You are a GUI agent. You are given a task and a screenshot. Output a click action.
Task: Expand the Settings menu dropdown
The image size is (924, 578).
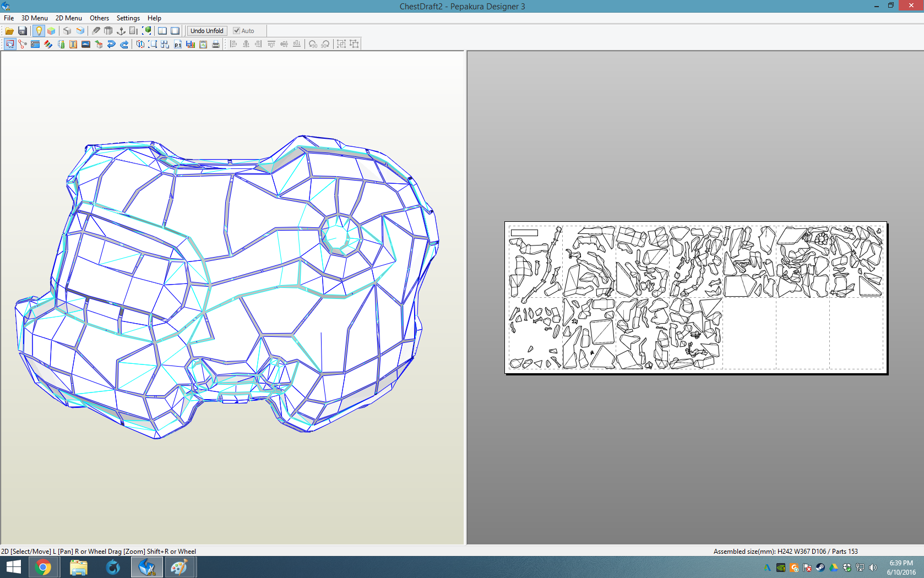pyautogui.click(x=128, y=18)
